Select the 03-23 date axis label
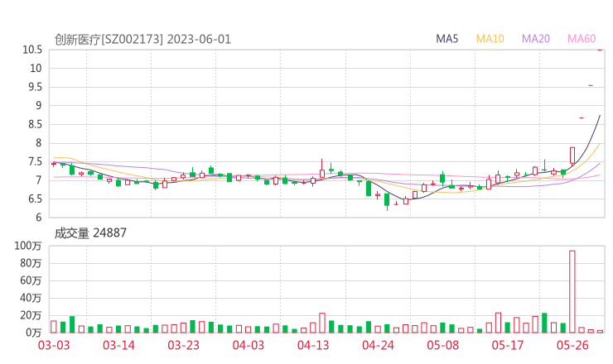This screenshot has height=364, width=613. pos(183,345)
